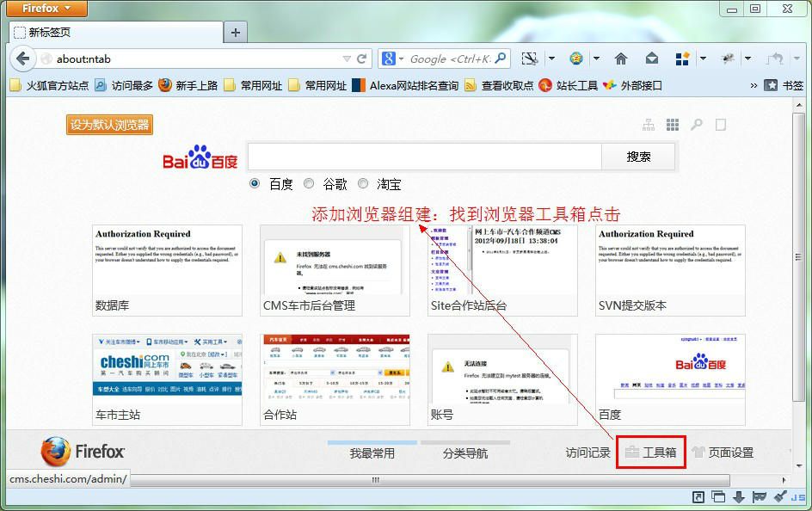Click the scroll down arrow of vertical scrollbar

[x=798, y=465]
